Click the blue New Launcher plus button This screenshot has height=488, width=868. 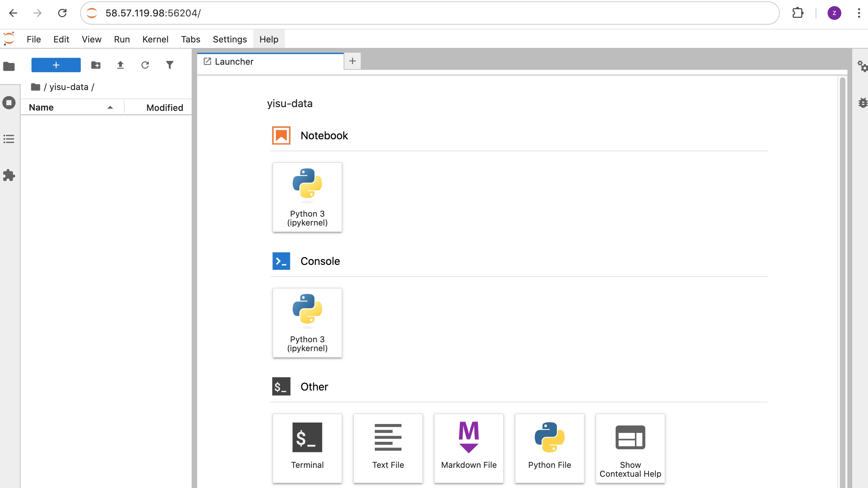click(56, 65)
